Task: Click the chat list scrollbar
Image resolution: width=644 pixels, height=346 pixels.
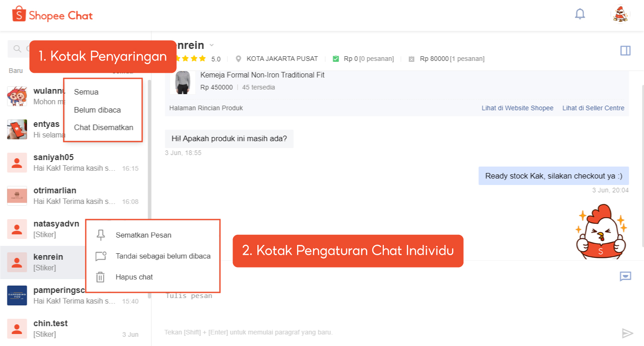Action: [149, 189]
